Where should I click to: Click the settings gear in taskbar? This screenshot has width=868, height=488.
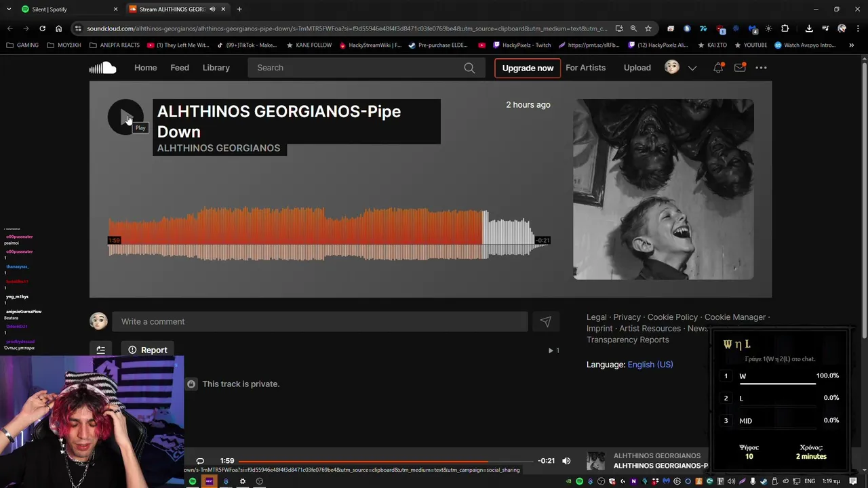[x=243, y=481]
